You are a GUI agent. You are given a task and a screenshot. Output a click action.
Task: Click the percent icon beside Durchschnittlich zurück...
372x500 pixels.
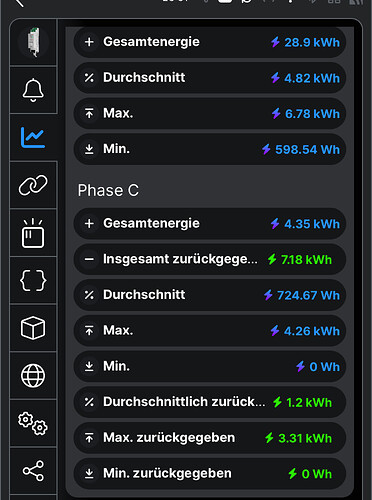(x=89, y=402)
